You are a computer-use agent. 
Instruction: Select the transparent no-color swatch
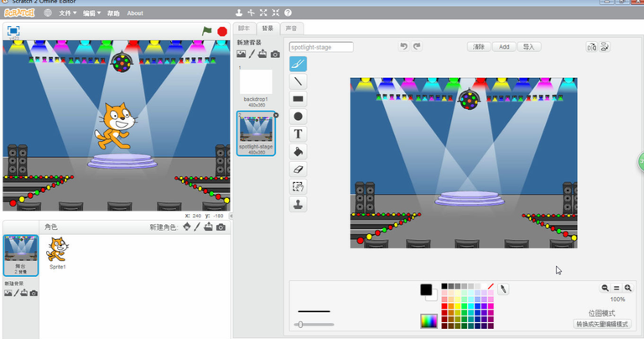tap(491, 286)
